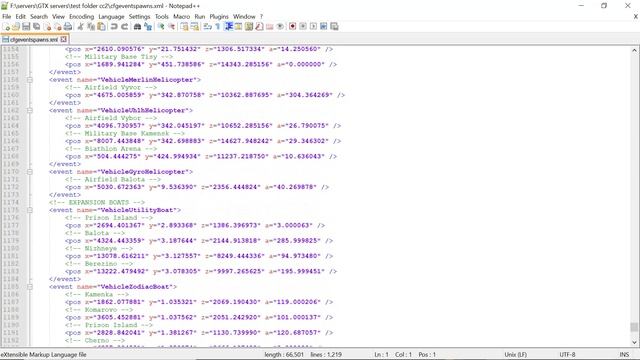Run macro multiple times icon
Image resolution: width=640 pixels, height=360 pixels.
pyautogui.click(x=324, y=27)
